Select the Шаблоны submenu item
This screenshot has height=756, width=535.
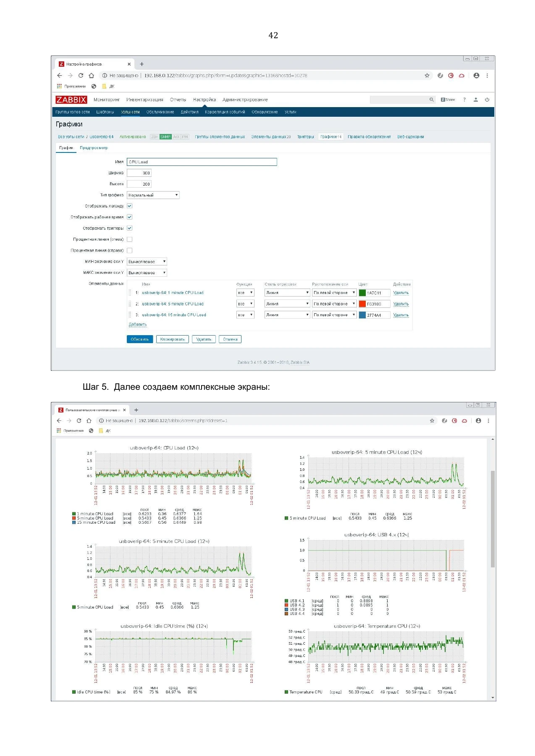pyautogui.click(x=105, y=112)
